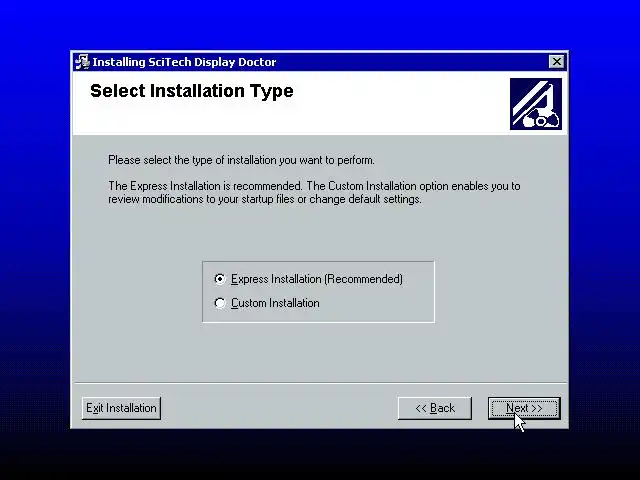Click the 'Express Installation is recommended' paragraph

coord(314,192)
